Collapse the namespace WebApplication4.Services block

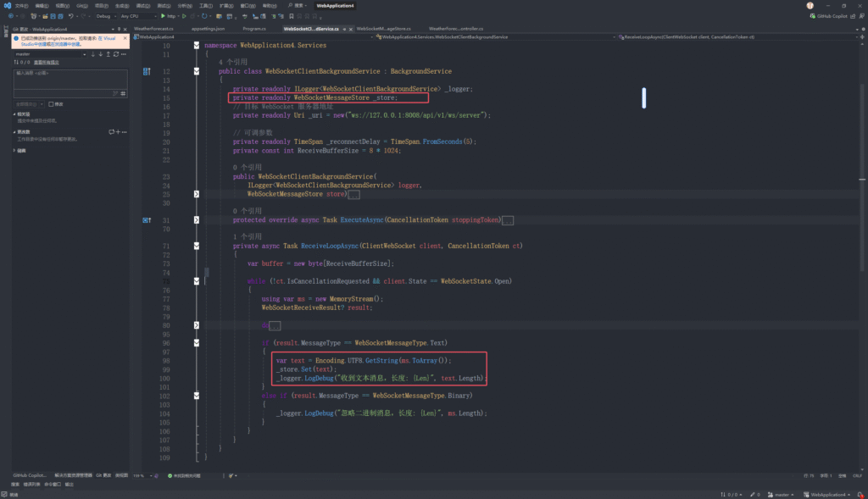pos(197,45)
